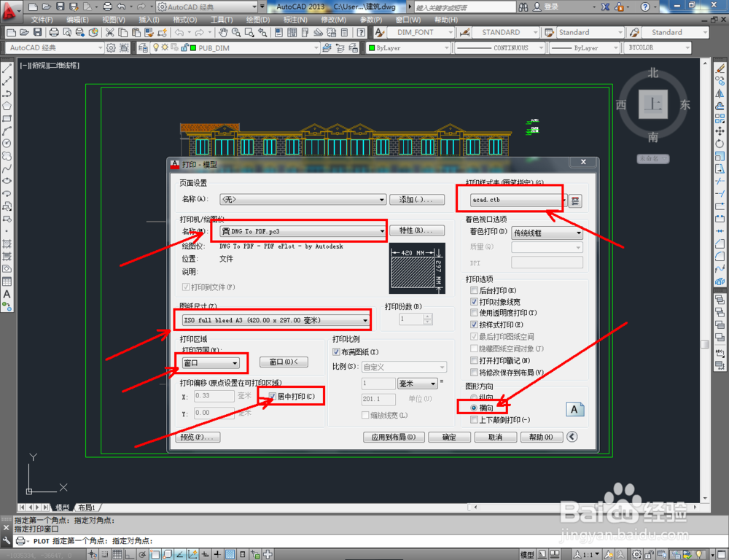The height and width of the screenshot is (560, 729).
Task: Click the Table Style icon
Action: pyautogui.click(x=549, y=32)
